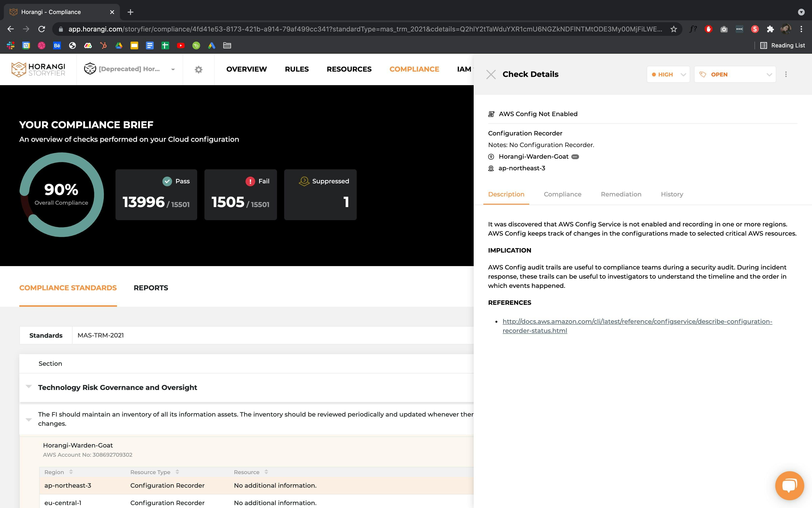Switch to the History tab

pyautogui.click(x=672, y=194)
